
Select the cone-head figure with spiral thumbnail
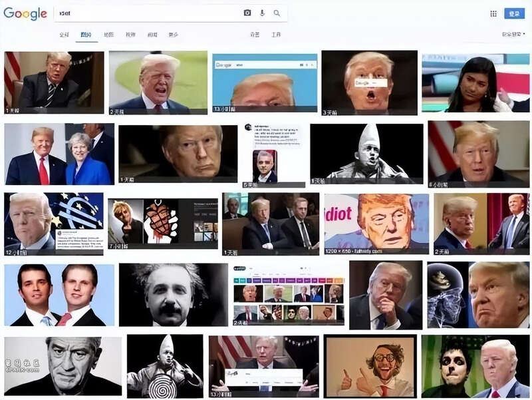click(x=164, y=366)
